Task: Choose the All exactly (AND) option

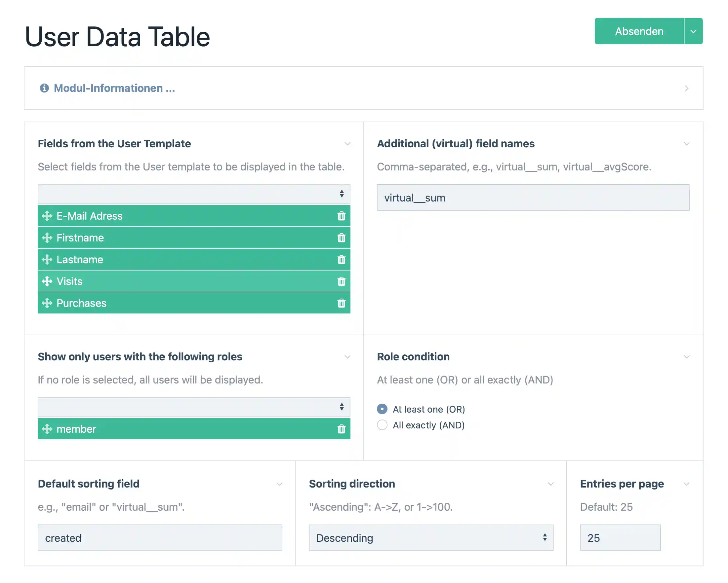Action: point(382,425)
